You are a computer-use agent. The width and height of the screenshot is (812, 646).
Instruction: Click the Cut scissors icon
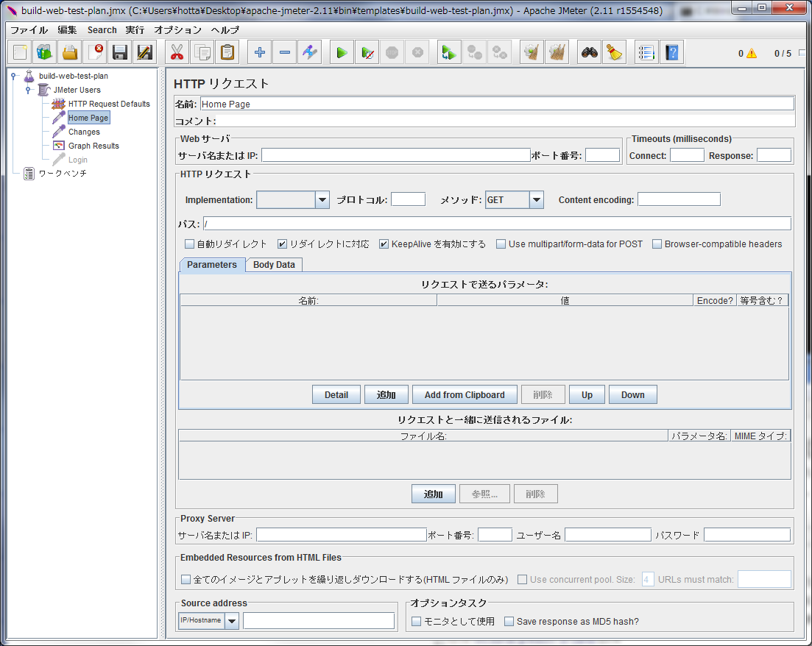tap(177, 52)
